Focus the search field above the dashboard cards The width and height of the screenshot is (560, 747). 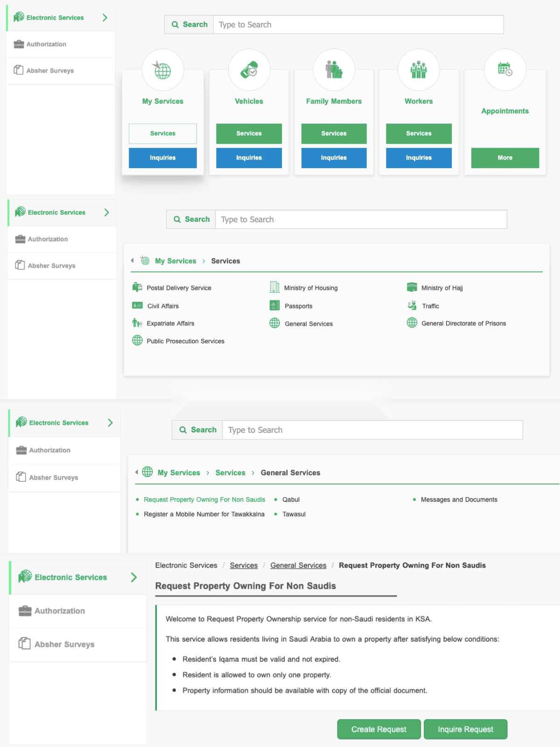pyautogui.click(x=358, y=25)
